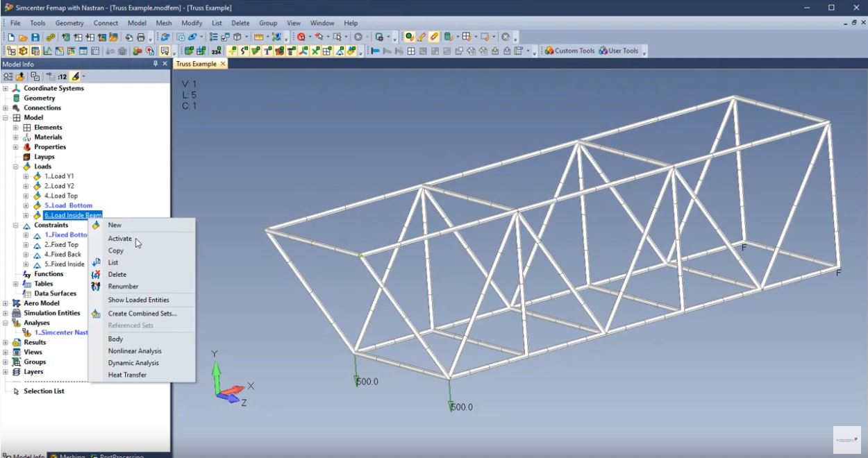
Task: Expand the 1..Load Y1 node
Action: [x=26, y=176]
